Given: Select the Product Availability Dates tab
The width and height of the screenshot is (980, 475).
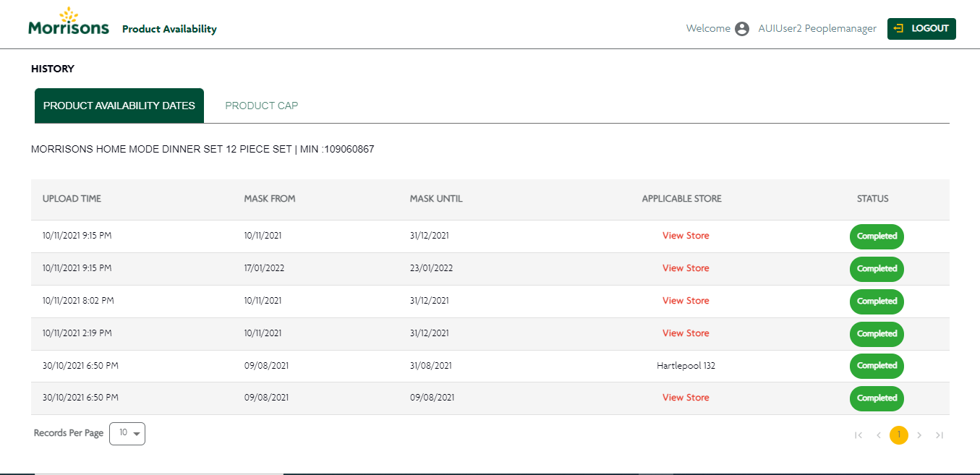Looking at the screenshot, I should click(119, 106).
